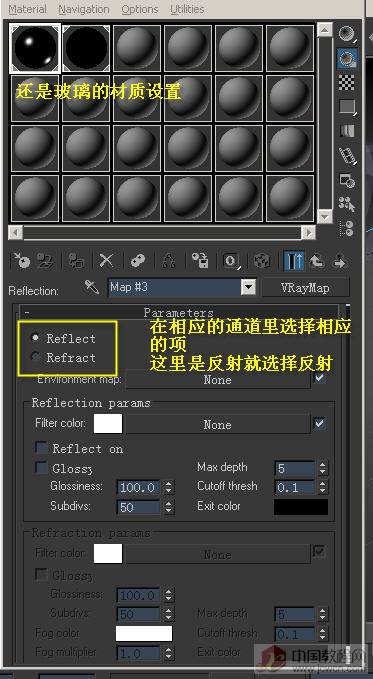The width and height of the screenshot is (373, 679).
Task: Click the Environment map None button
Action: 217,380
